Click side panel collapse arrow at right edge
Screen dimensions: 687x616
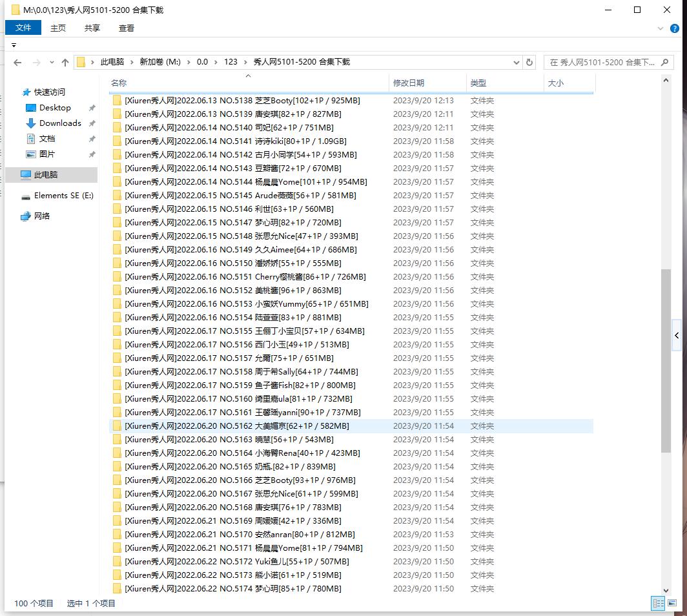[x=677, y=336]
